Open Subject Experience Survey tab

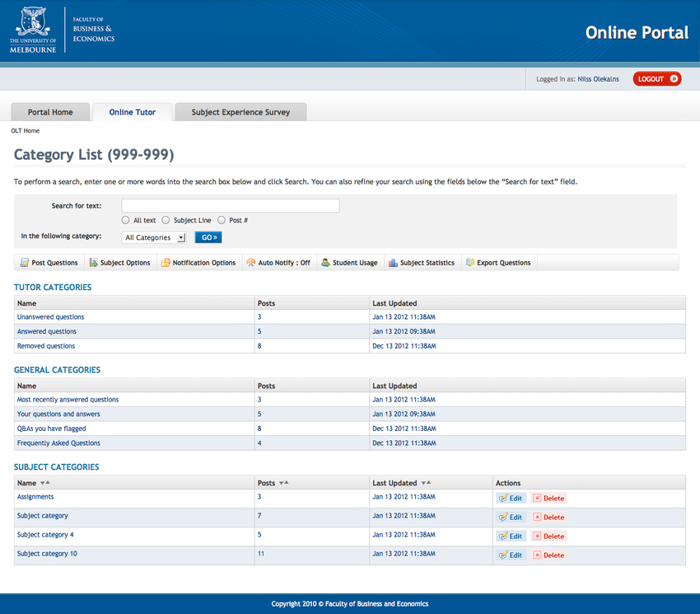(x=241, y=112)
